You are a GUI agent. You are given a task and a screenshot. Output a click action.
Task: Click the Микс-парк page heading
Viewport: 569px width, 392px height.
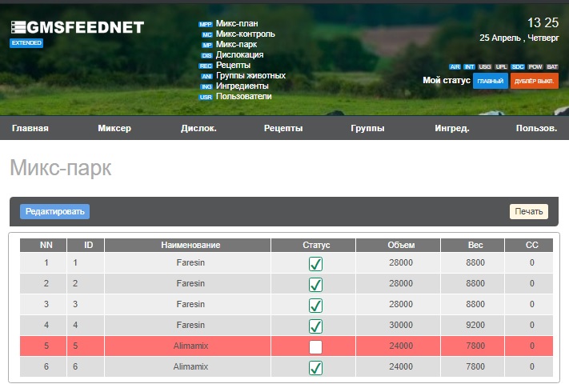tap(61, 168)
